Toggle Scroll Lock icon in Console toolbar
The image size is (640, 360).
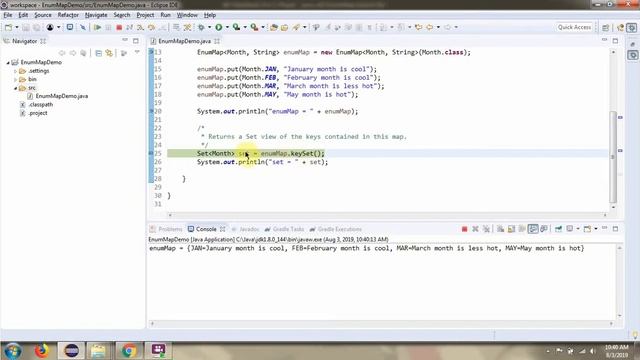click(511, 229)
